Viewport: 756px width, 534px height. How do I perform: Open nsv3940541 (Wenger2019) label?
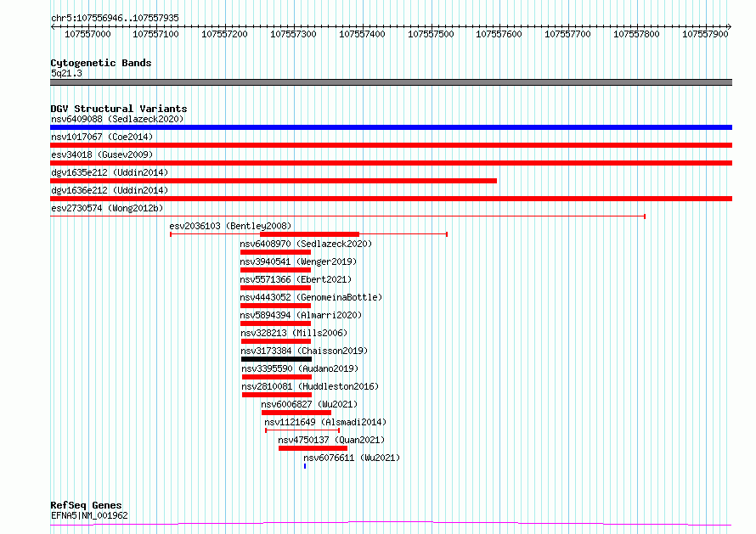tap(298, 261)
